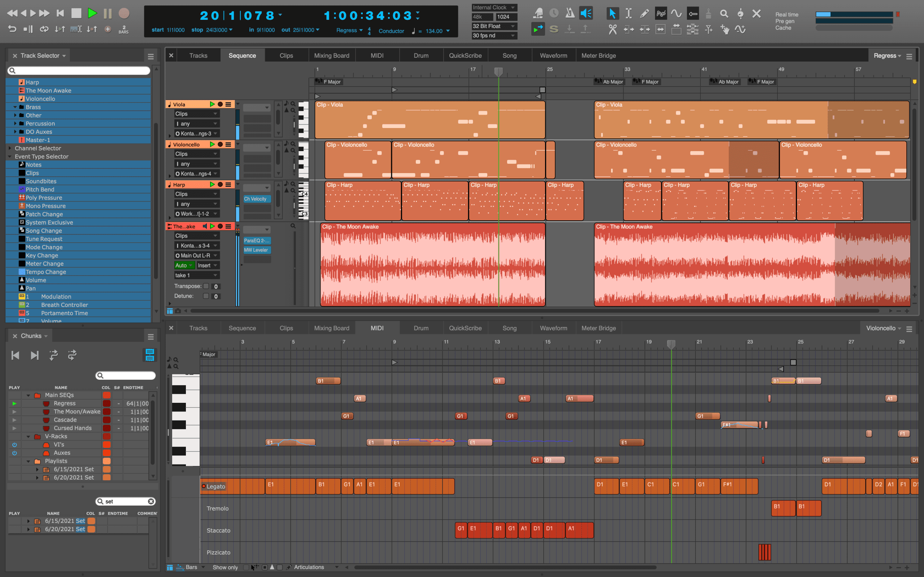
Task: Switch to the Song tab in upper sequence
Action: 508,55
